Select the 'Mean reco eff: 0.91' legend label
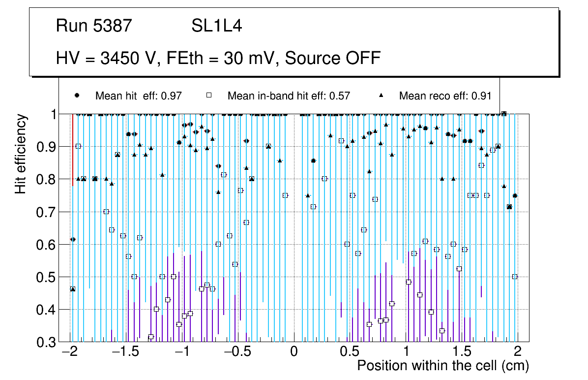 pos(445,96)
